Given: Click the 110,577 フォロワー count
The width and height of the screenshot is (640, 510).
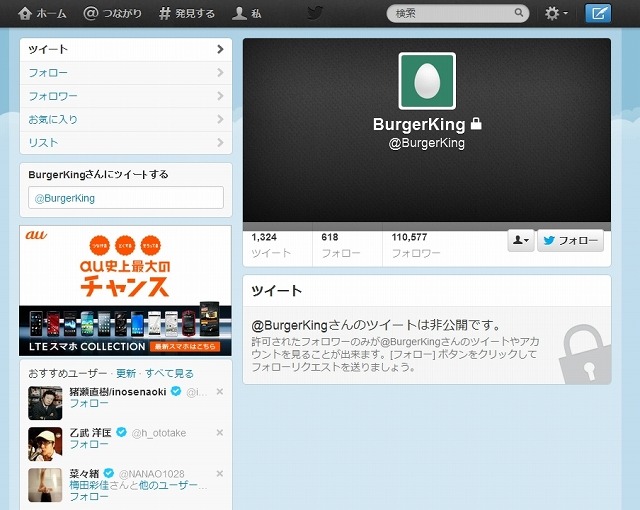Looking at the screenshot, I should 416,245.
